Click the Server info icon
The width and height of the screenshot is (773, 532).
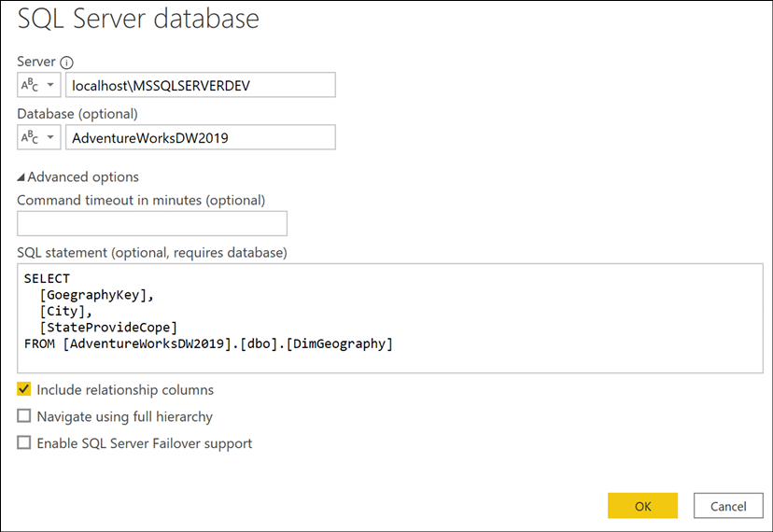66,63
